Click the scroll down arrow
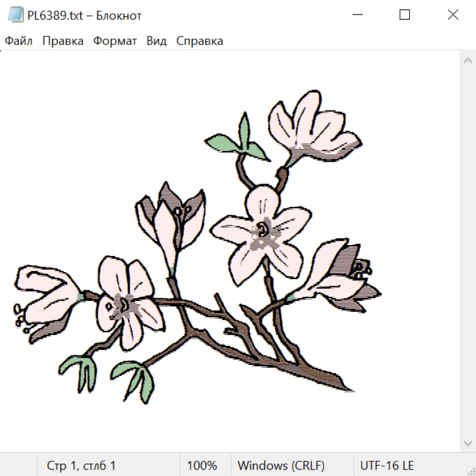 point(468,443)
